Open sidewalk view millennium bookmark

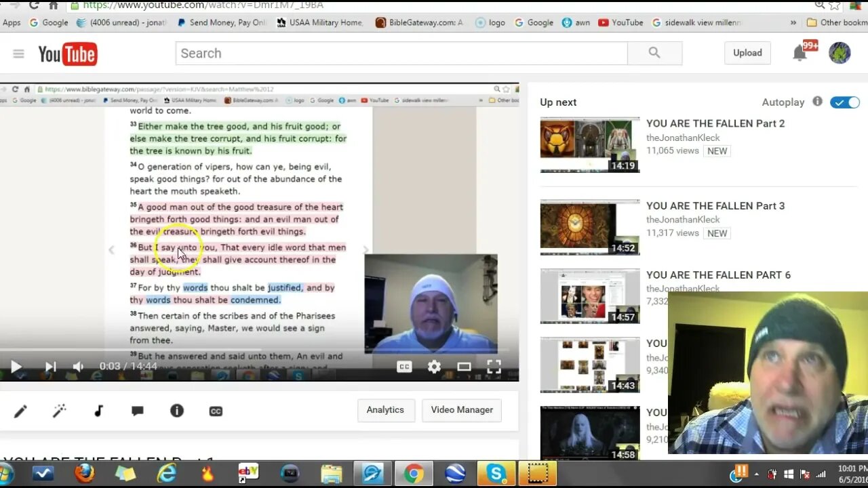(697, 22)
